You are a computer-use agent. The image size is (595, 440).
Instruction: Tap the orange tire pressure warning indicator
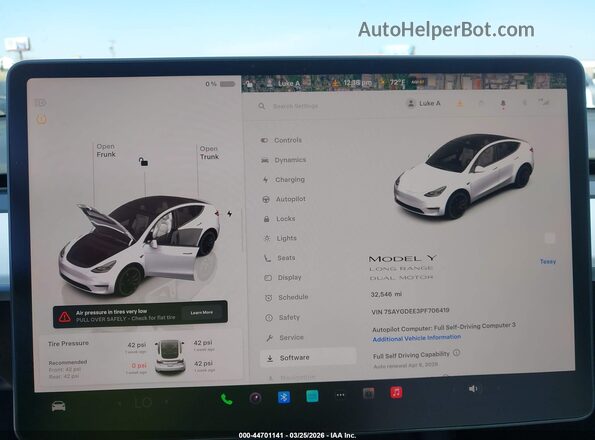click(41, 119)
